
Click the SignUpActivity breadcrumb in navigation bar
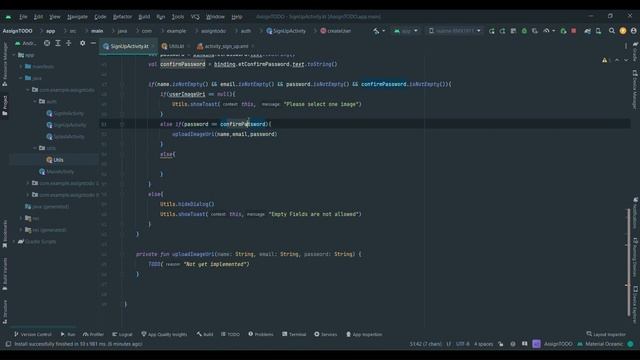point(286,31)
